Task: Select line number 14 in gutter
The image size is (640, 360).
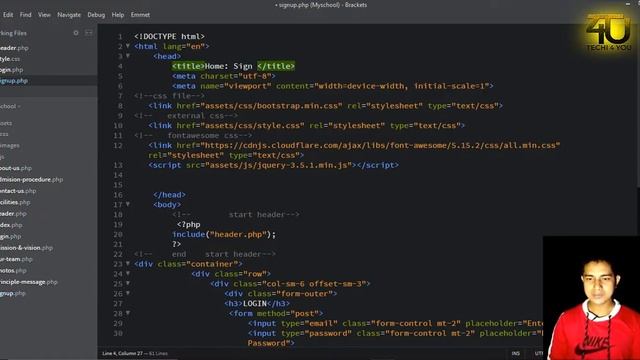Action: [118, 175]
